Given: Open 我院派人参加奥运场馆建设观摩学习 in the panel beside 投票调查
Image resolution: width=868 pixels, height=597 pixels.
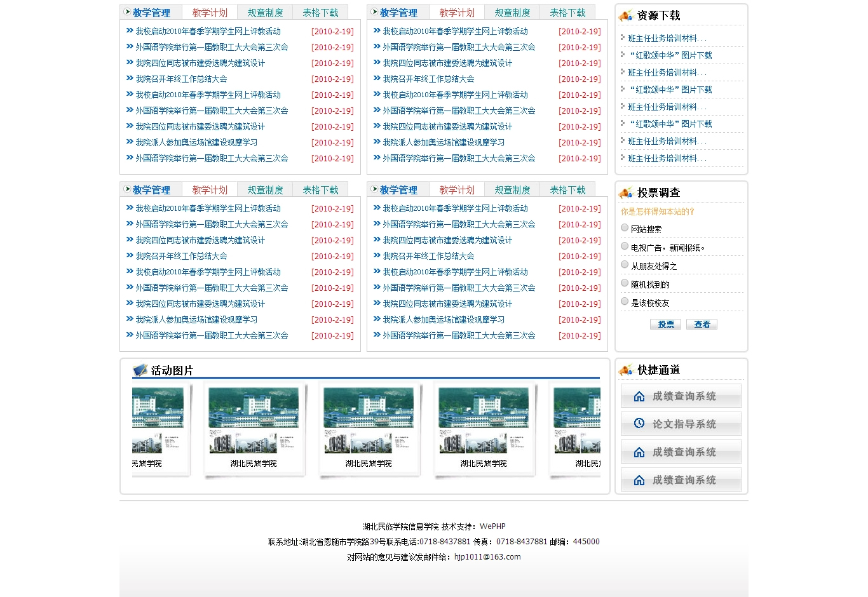Looking at the screenshot, I should click(444, 319).
